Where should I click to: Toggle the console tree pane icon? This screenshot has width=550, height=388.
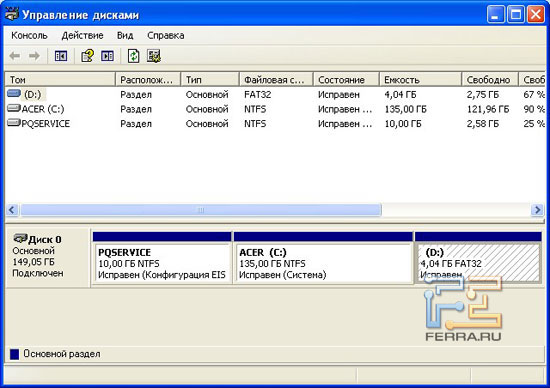coord(61,56)
